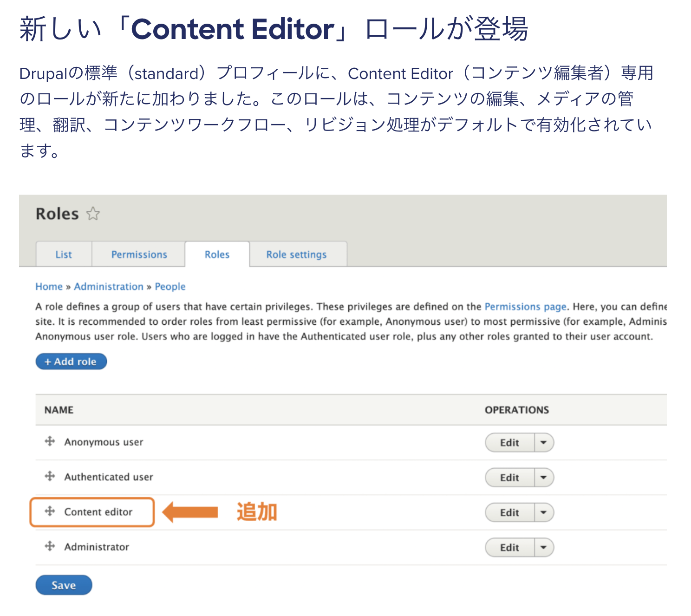The height and width of the screenshot is (616, 691).
Task: Edit the Administrator role
Action: pos(509,548)
